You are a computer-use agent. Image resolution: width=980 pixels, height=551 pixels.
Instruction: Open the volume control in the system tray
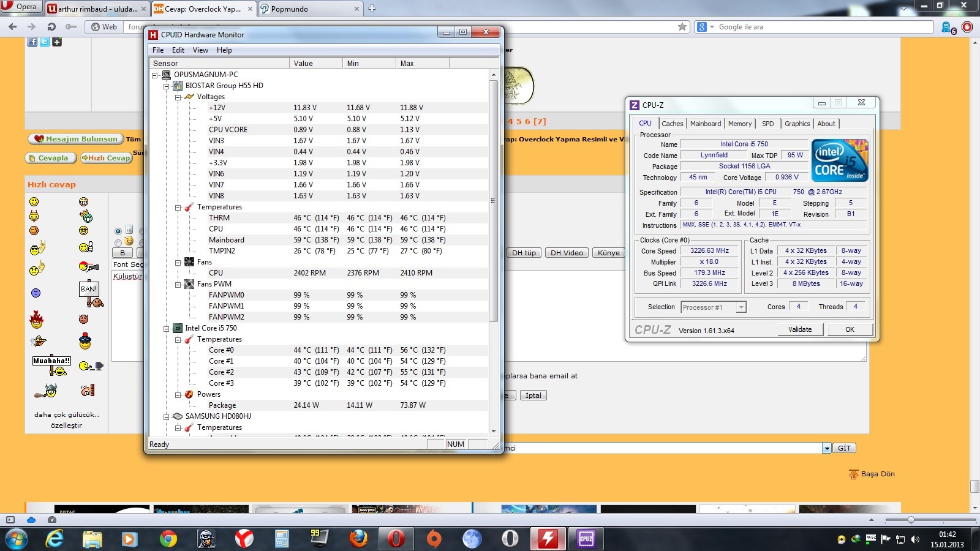pyautogui.click(x=915, y=539)
